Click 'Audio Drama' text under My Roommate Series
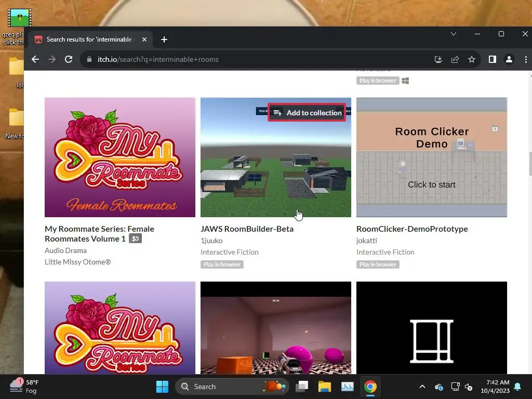Viewport: 532px width, 399px height. [65, 250]
